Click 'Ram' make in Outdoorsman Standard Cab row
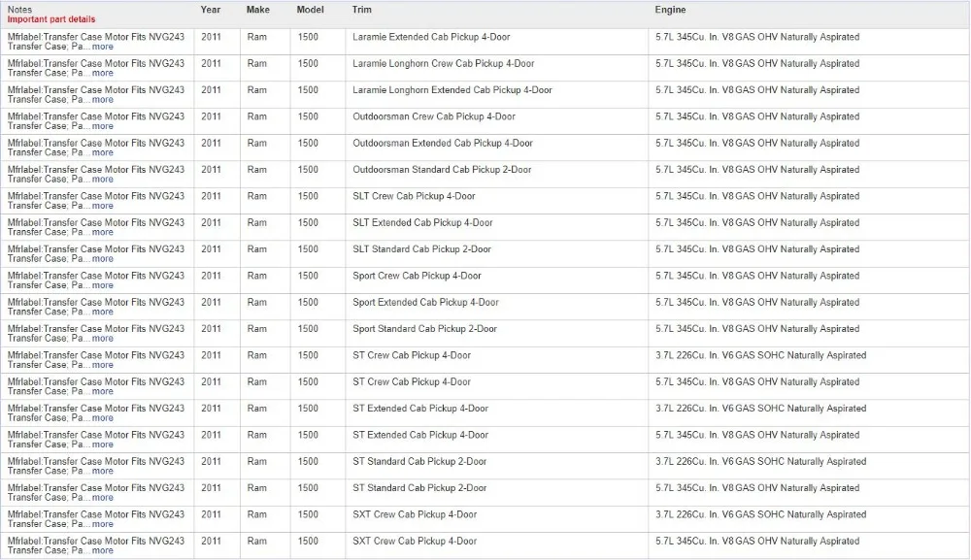Viewport: 971px width, 560px height. pyautogui.click(x=257, y=170)
